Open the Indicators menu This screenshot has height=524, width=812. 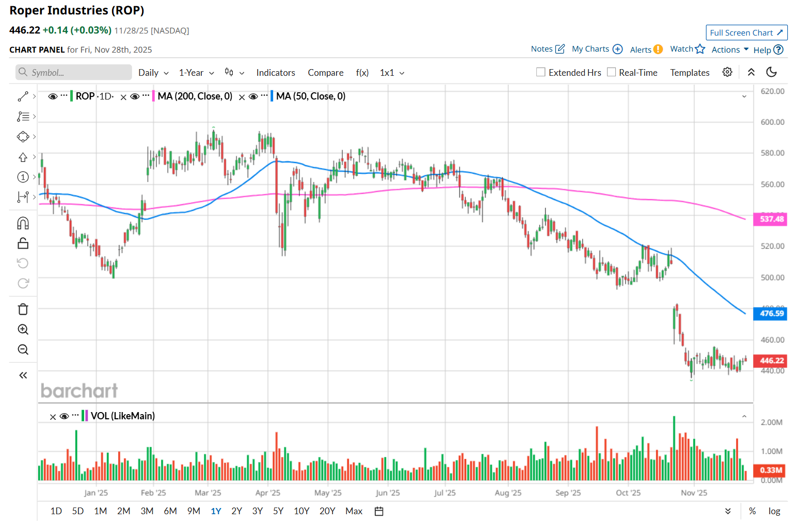[x=276, y=73]
